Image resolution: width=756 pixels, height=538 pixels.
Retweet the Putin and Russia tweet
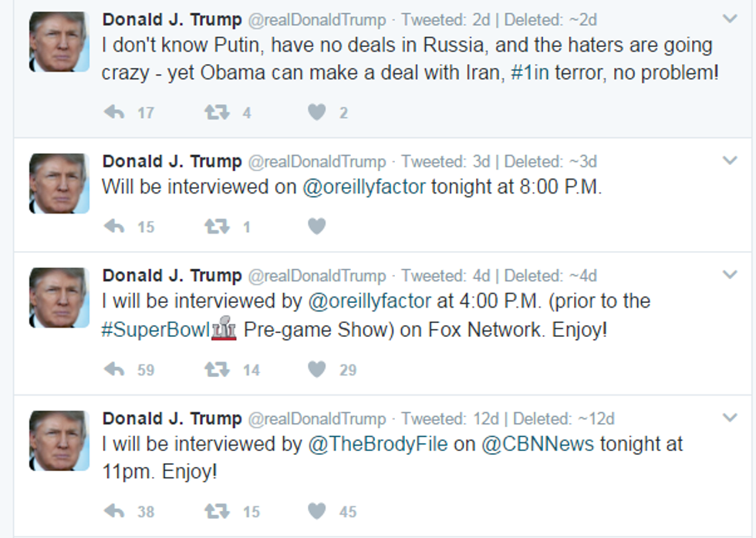click(x=217, y=113)
